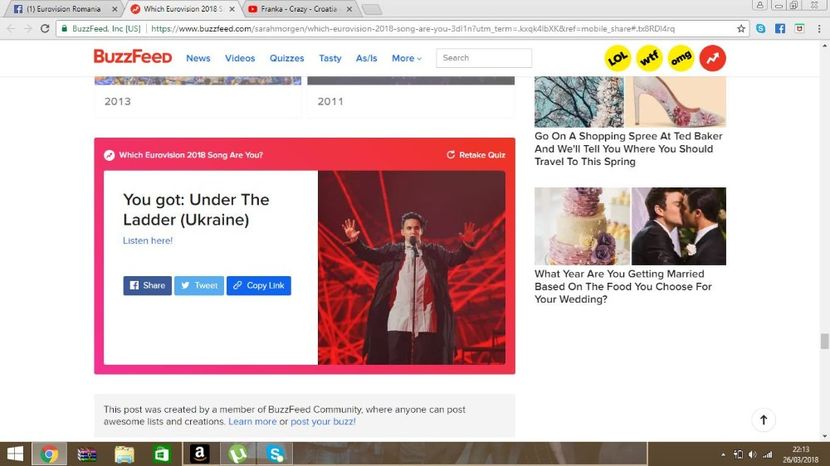Close the Franka - Crazy YouTube tab

(349, 9)
